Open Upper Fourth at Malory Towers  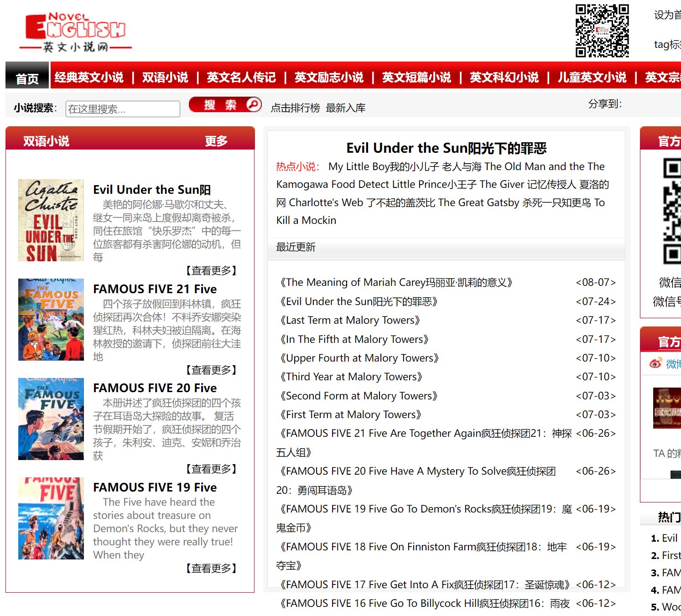pyautogui.click(x=360, y=358)
